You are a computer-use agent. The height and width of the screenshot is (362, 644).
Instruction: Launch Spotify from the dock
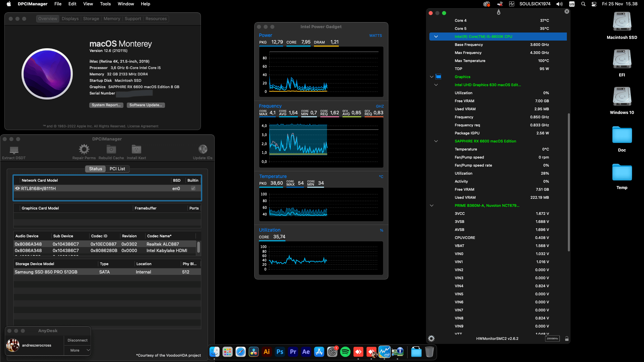click(345, 352)
